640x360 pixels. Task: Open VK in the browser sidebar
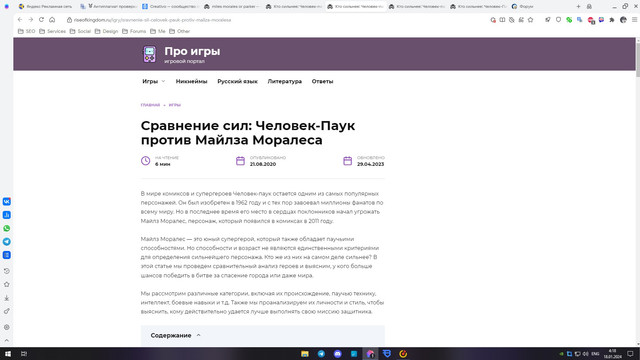point(7,202)
